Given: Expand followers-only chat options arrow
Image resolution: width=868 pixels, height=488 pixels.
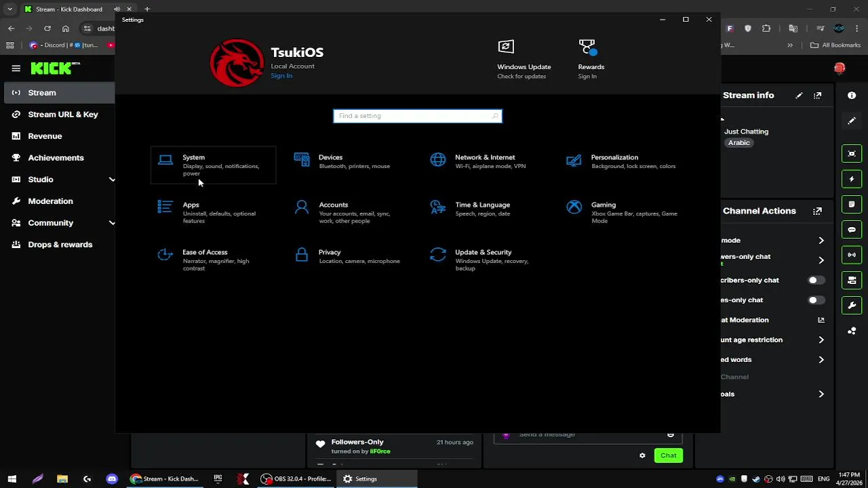Looking at the screenshot, I should point(821,260).
